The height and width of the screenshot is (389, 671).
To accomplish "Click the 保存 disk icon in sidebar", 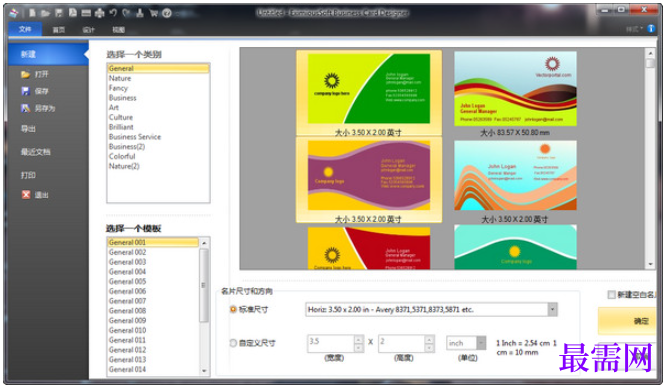I will pos(26,91).
